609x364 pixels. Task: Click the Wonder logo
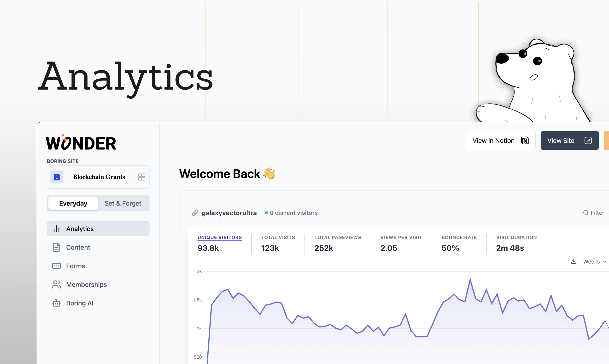81,143
